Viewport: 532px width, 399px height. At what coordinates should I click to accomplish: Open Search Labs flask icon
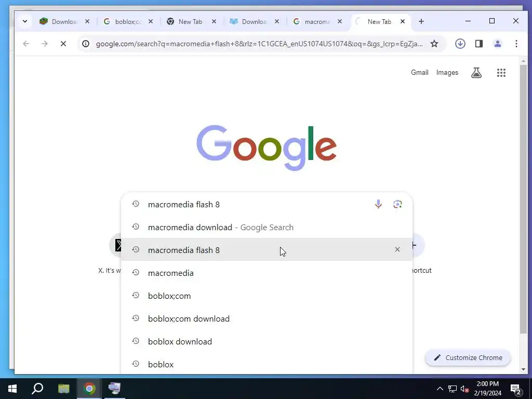click(476, 72)
